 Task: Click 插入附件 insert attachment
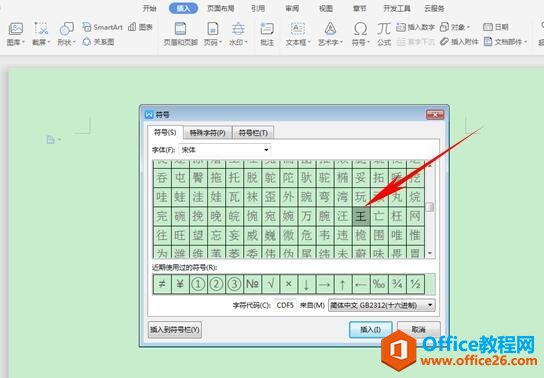[x=459, y=42]
